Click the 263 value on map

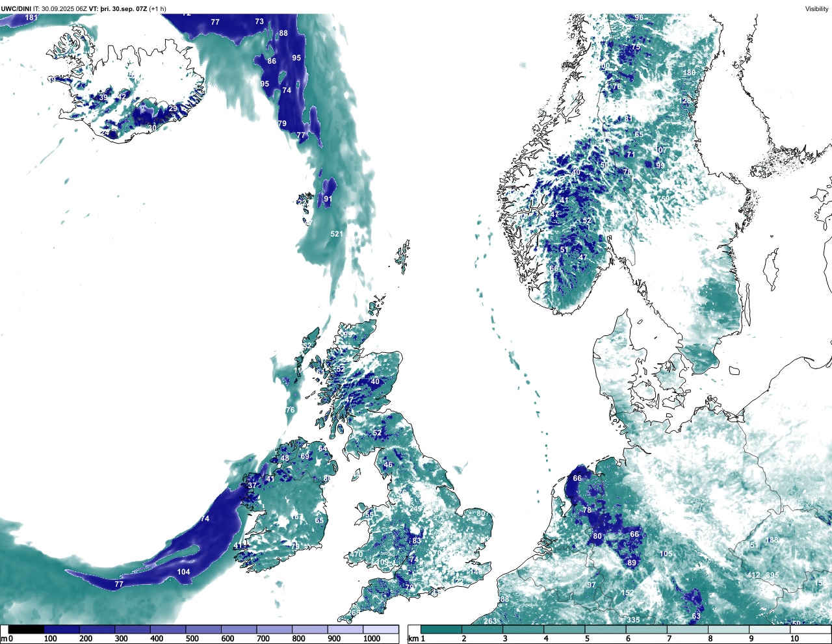tap(491, 621)
